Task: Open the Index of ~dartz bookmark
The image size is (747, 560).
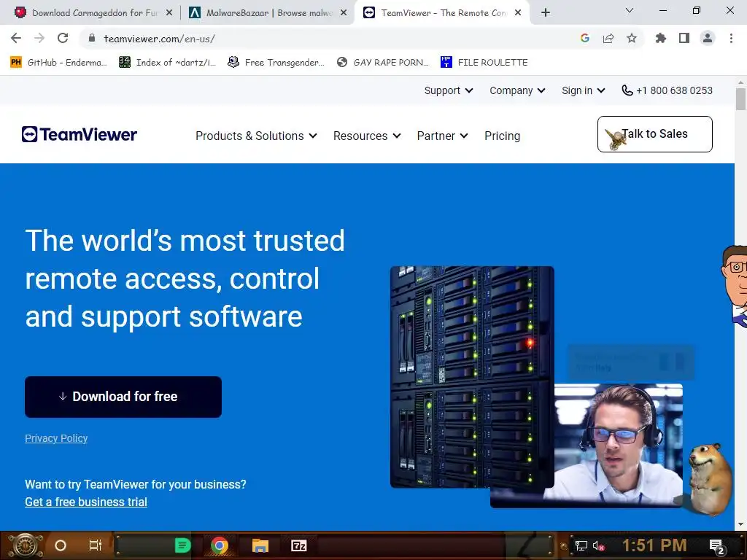Action: 168,63
